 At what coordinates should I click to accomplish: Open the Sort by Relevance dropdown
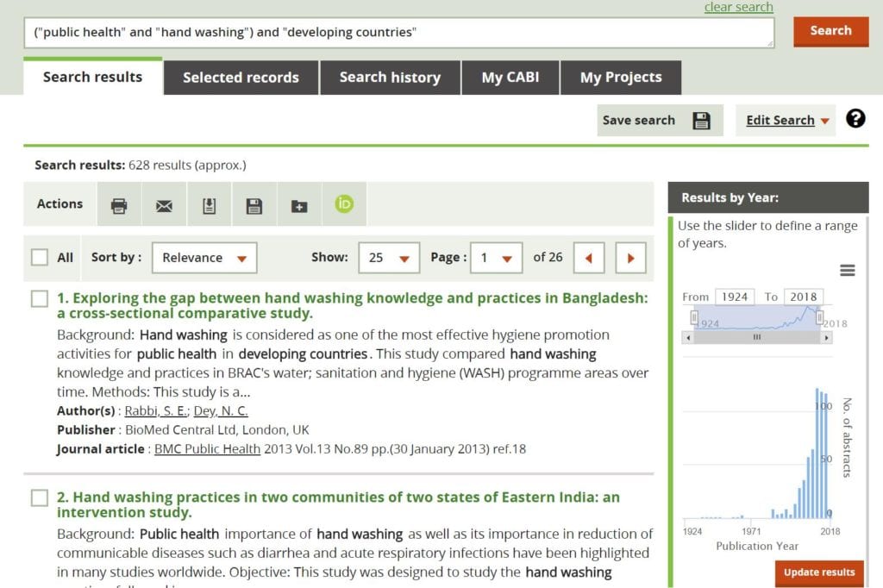pos(204,258)
